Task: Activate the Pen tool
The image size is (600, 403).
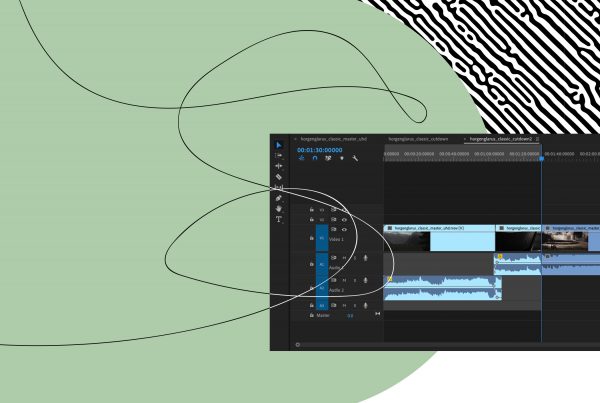Action: click(x=279, y=198)
